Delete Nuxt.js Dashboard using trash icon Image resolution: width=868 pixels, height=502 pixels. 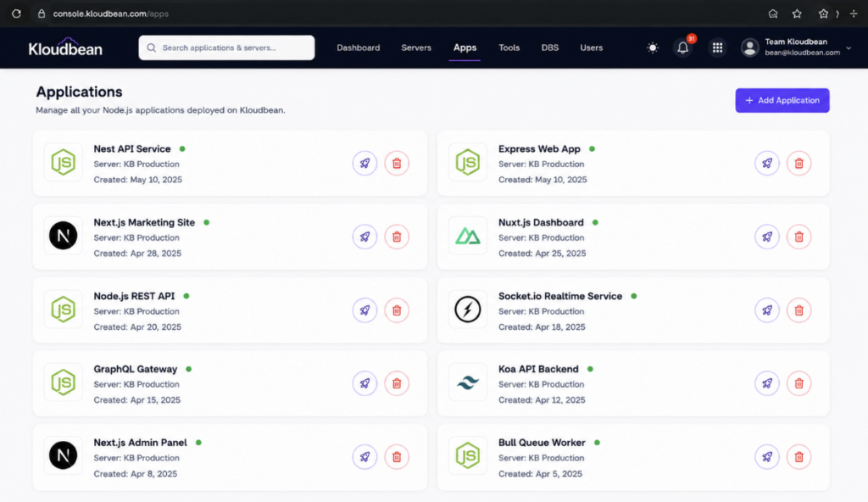coord(798,237)
